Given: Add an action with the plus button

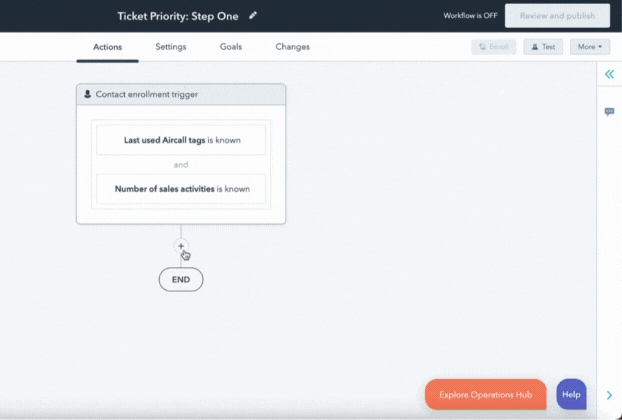Looking at the screenshot, I should (181, 246).
